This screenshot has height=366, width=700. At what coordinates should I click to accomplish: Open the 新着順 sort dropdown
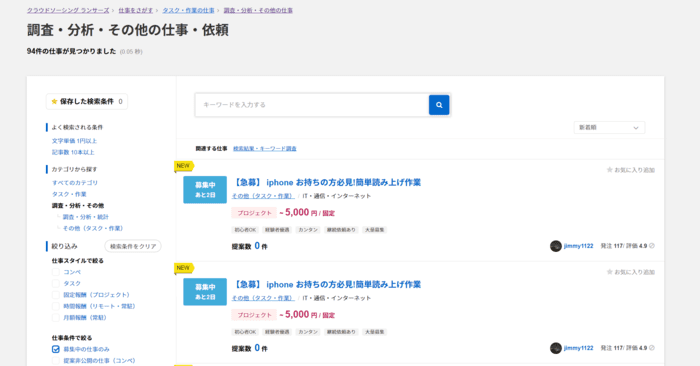609,128
